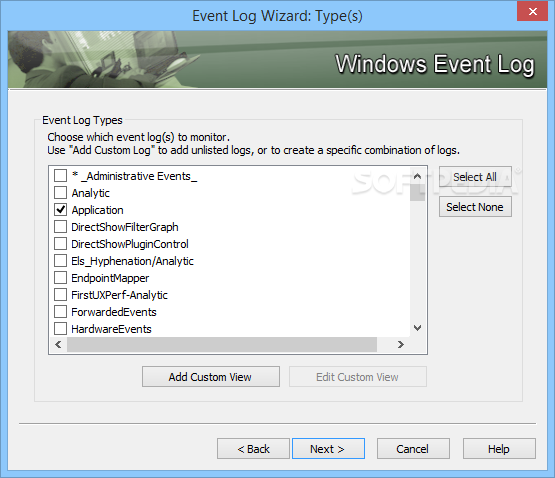Click the horizontal scrollbar thumb
555x478 pixels.
tap(222, 345)
